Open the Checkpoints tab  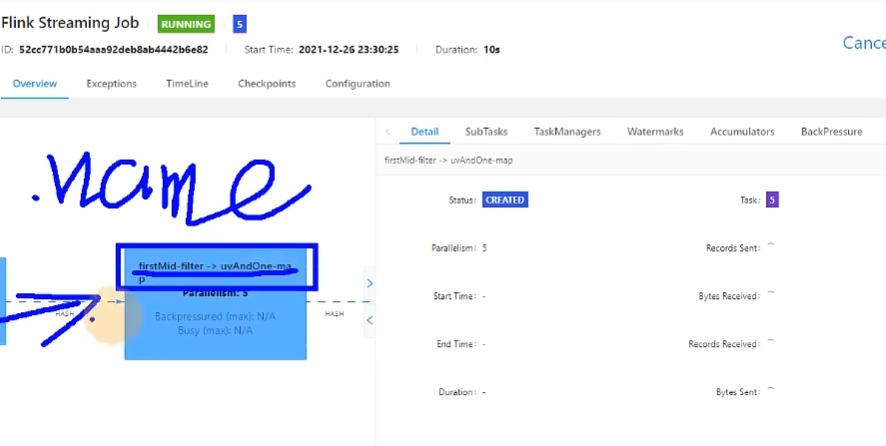point(267,84)
